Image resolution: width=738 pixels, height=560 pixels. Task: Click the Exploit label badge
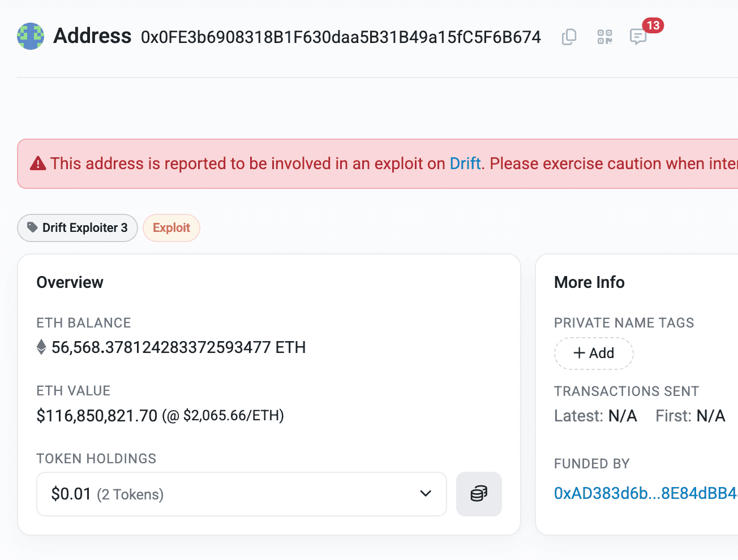[x=171, y=227]
